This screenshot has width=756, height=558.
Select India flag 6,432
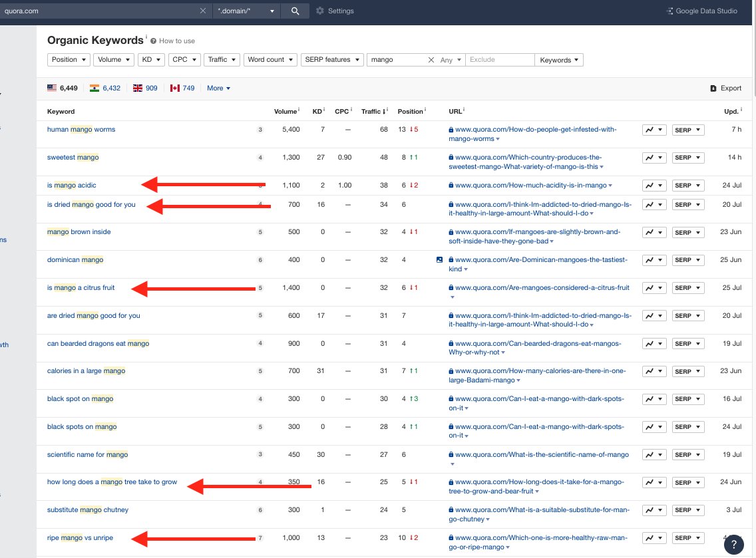click(x=105, y=88)
